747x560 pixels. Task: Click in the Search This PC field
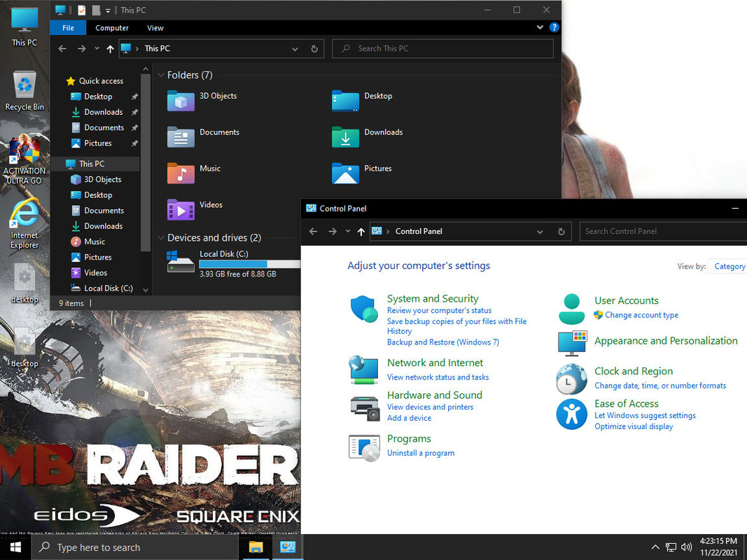442,48
